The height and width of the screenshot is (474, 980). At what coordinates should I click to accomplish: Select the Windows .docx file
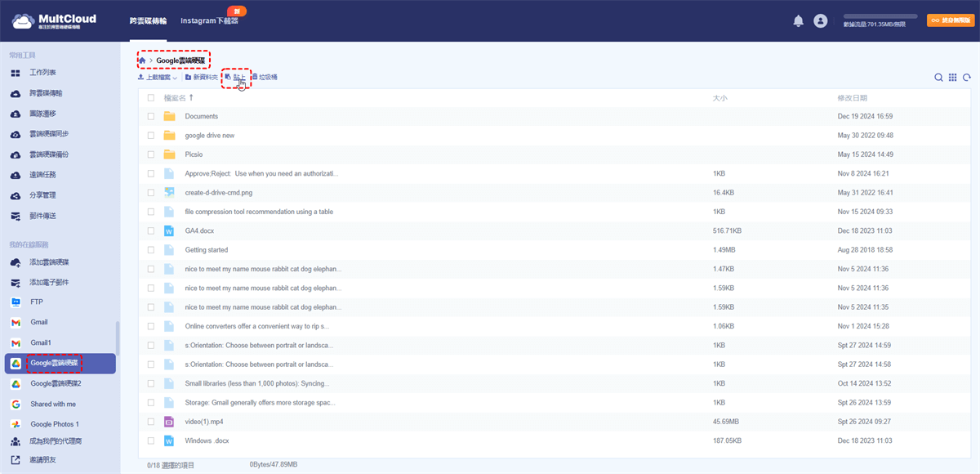[x=207, y=440]
